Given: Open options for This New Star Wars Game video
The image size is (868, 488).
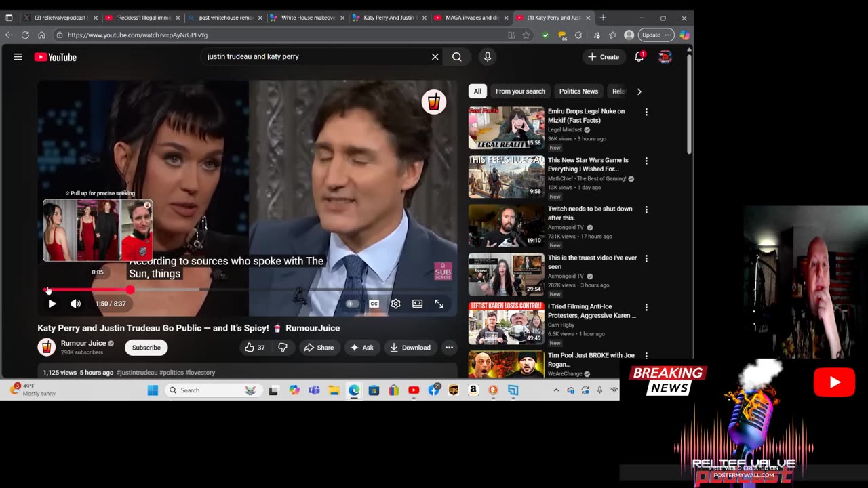Looking at the screenshot, I should point(646,161).
